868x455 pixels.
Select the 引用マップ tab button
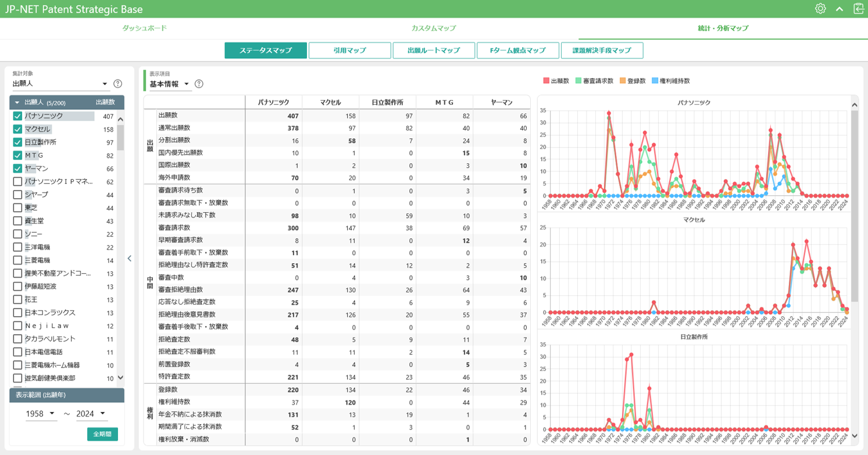coord(349,51)
